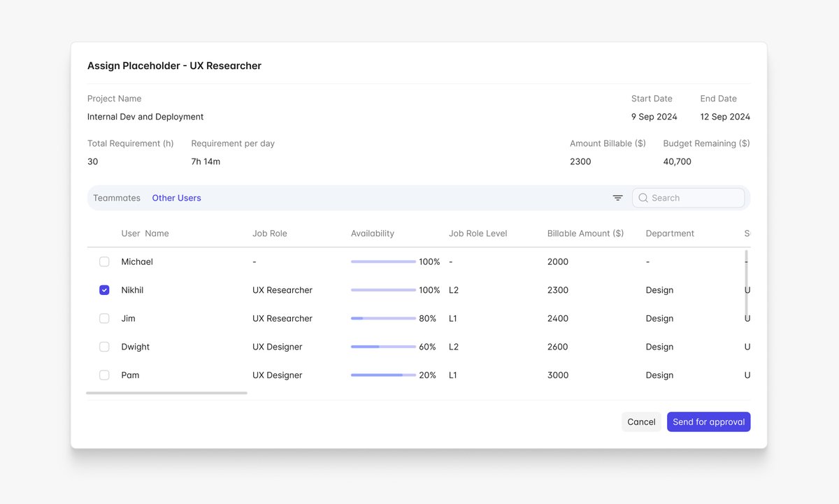Click the Design department cell for Pam
The width and height of the screenshot is (839, 504).
(x=659, y=375)
